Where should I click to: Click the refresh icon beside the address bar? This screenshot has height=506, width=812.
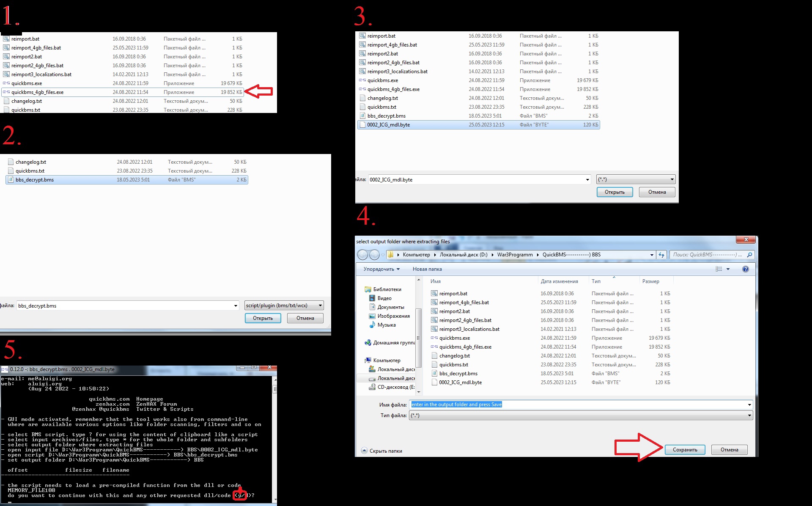pyautogui.click(x=661, y=255)
